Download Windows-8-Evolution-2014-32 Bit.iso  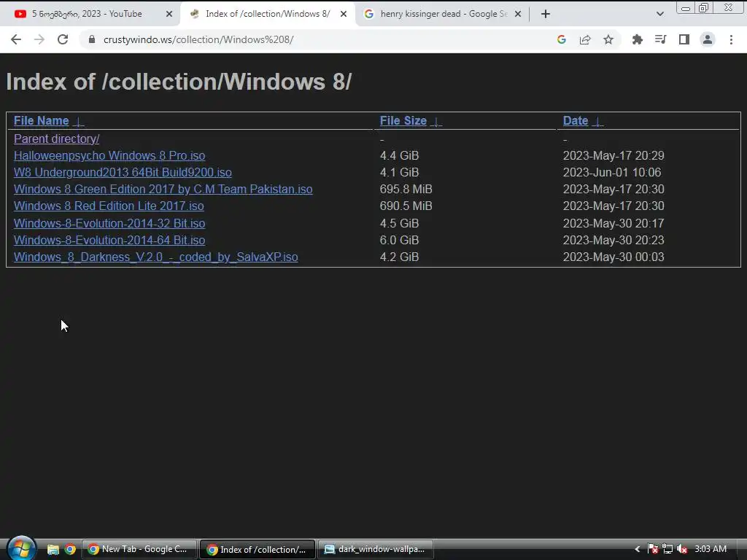109,223
